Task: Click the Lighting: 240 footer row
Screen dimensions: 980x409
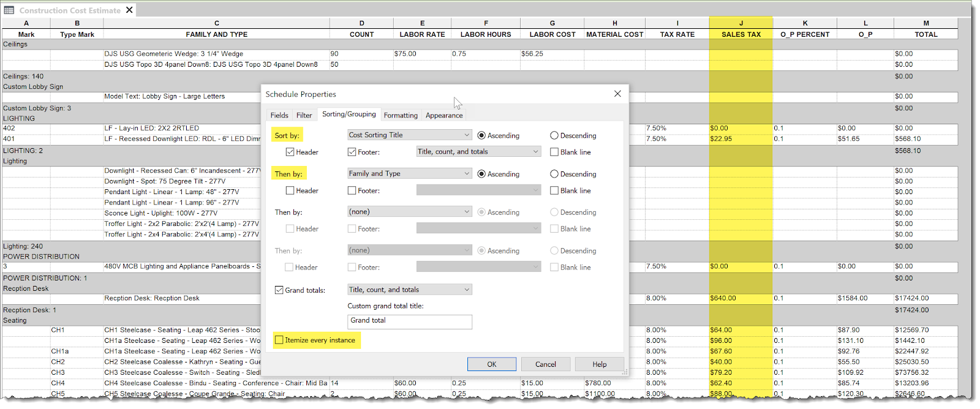Action: pyautogui.click(x=480, y=246)
